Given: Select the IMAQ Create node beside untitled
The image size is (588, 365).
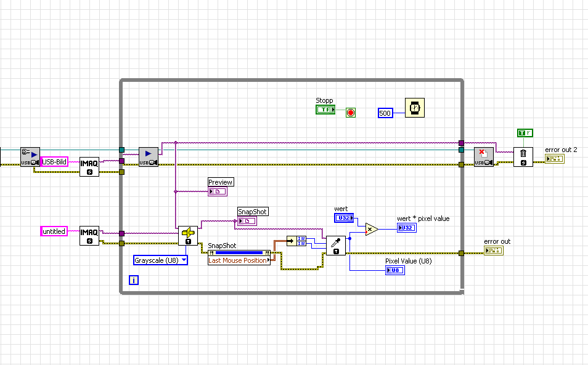Looking at the screenshot, I should (89, 236).
